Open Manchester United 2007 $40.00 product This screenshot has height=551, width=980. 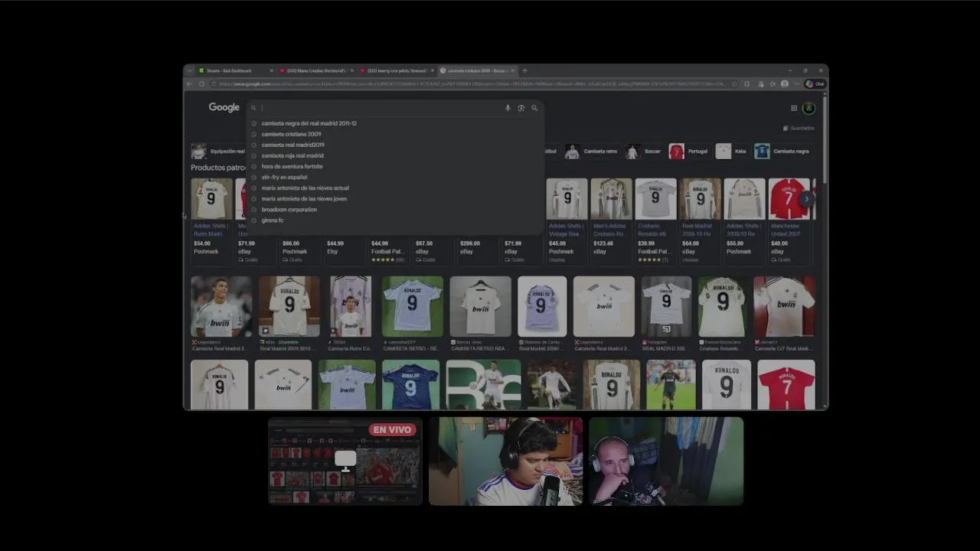(789, 220)
